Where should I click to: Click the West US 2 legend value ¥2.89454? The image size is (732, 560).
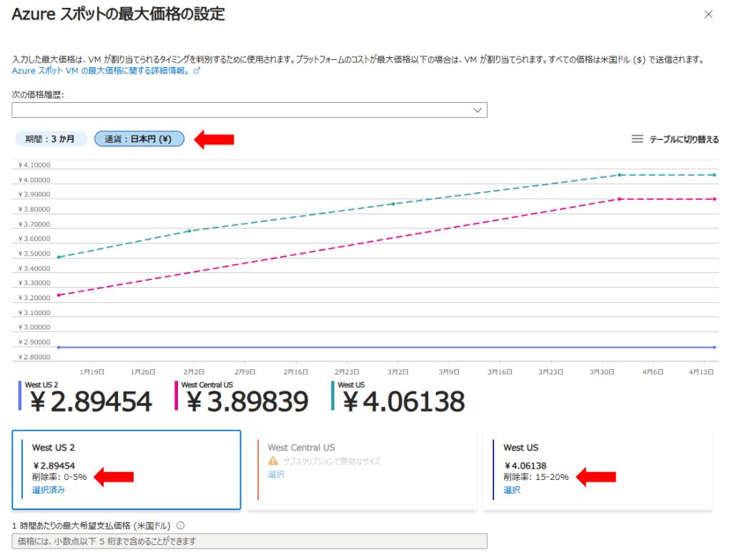pos(91,401)
